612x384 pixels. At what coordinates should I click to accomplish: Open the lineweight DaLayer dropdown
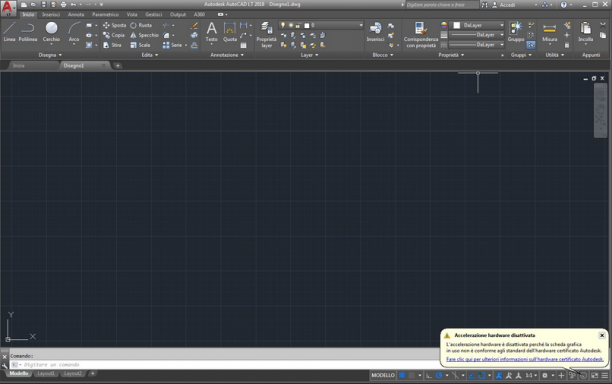pos(477,35)
